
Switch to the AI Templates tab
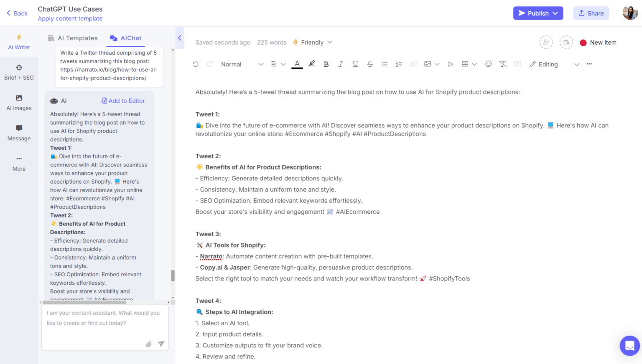(77, 38)
